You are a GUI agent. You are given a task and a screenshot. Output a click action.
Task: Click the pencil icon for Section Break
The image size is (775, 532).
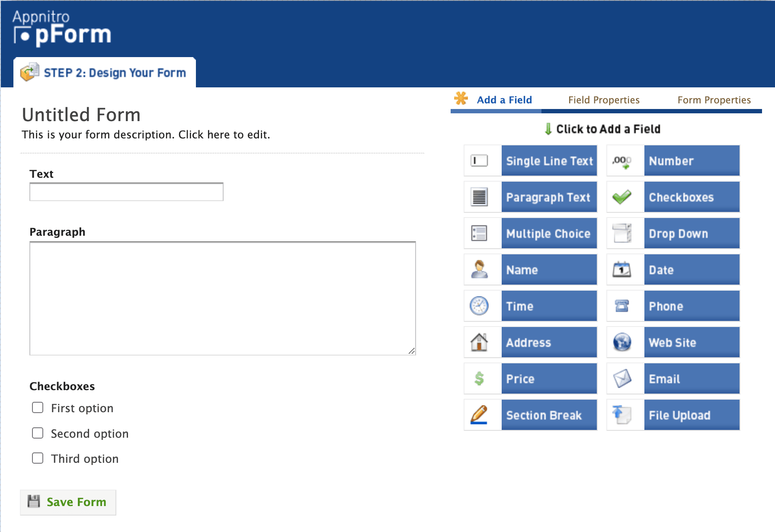(479, 415)
